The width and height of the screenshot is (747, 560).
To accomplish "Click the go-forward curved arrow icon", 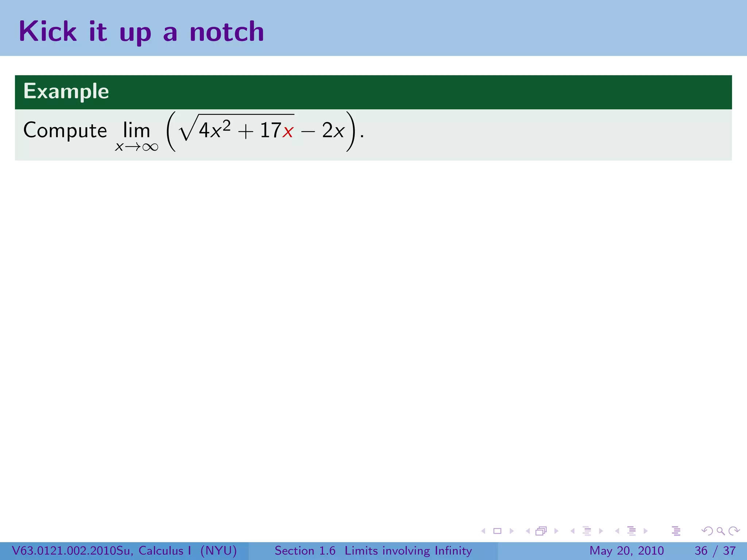I will (x=734, y=531).
